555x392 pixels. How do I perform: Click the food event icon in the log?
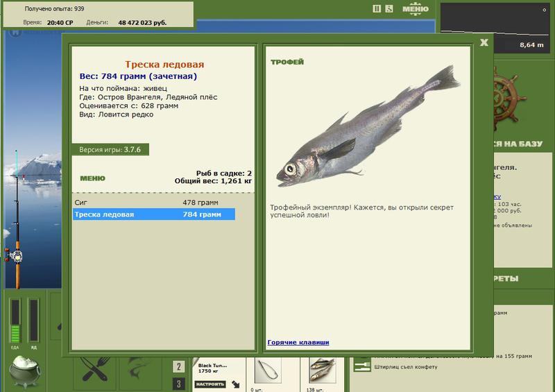tap(362, 366)
